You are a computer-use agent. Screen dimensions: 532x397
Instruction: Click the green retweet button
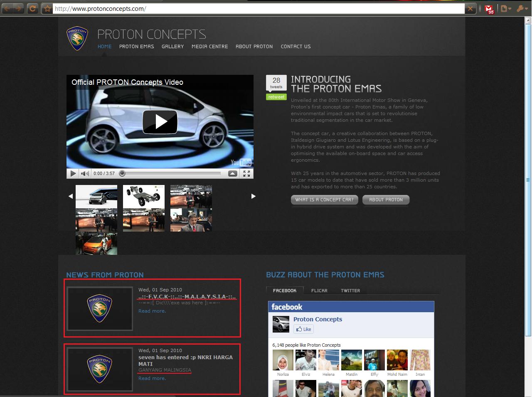click(276, 97)
